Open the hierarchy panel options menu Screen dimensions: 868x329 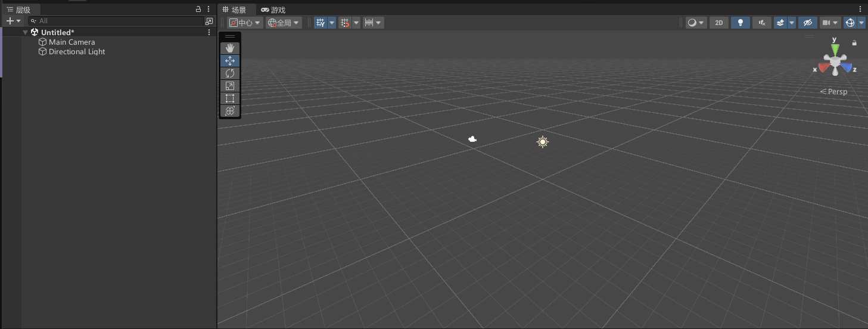pos(209,10)
